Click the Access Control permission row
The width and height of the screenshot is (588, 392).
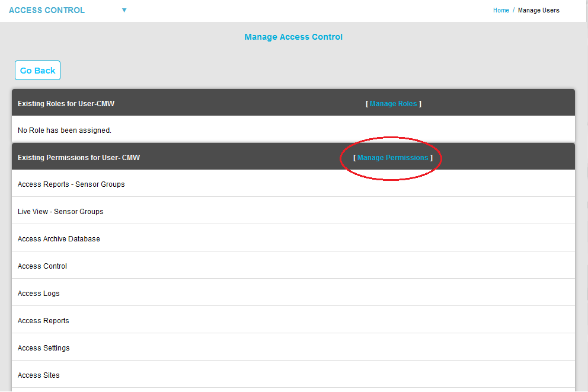point(42,266)
